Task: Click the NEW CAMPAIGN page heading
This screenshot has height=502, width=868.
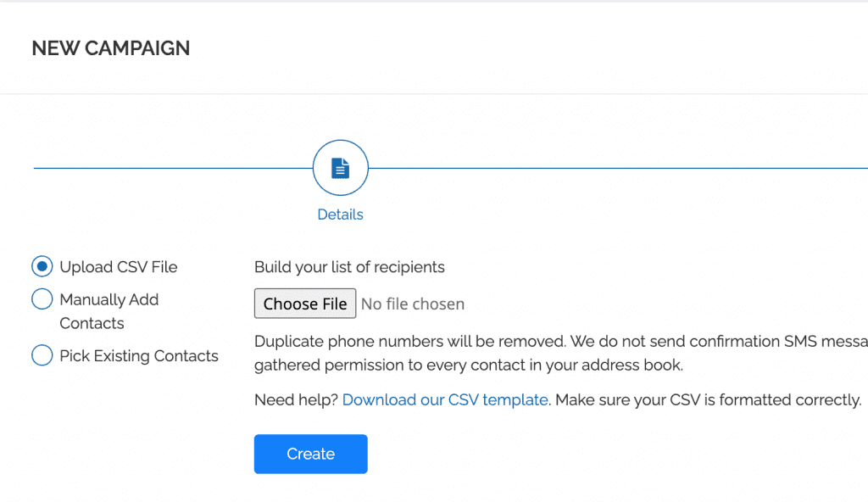Action: [x=111, y=48]
